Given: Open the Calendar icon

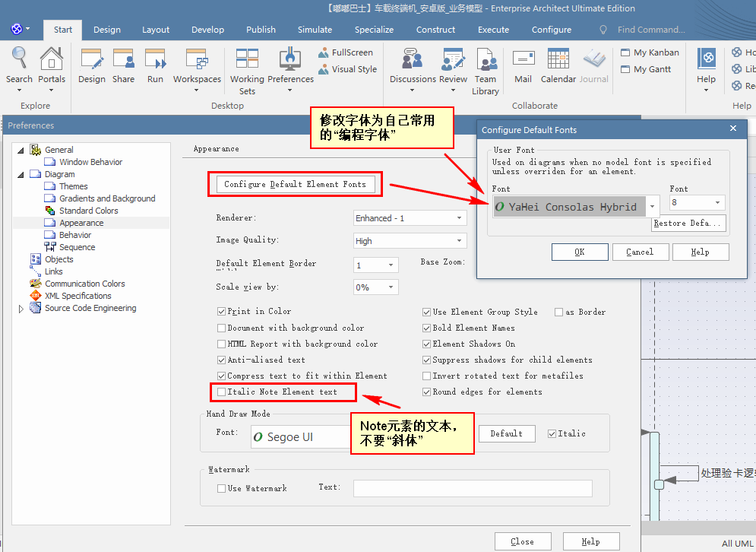Looking at the screenshot, I should [558, 65].
